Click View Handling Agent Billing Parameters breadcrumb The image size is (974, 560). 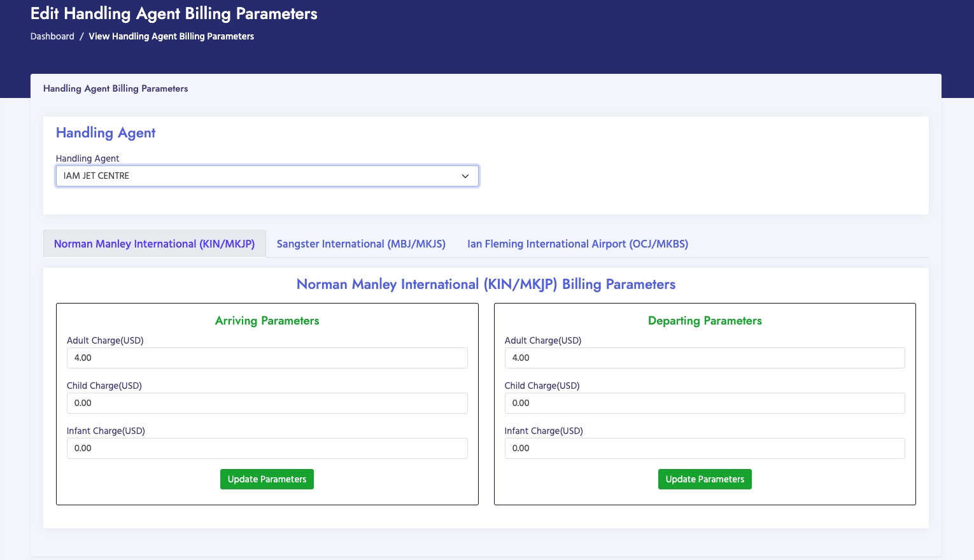tap(171, 36)
